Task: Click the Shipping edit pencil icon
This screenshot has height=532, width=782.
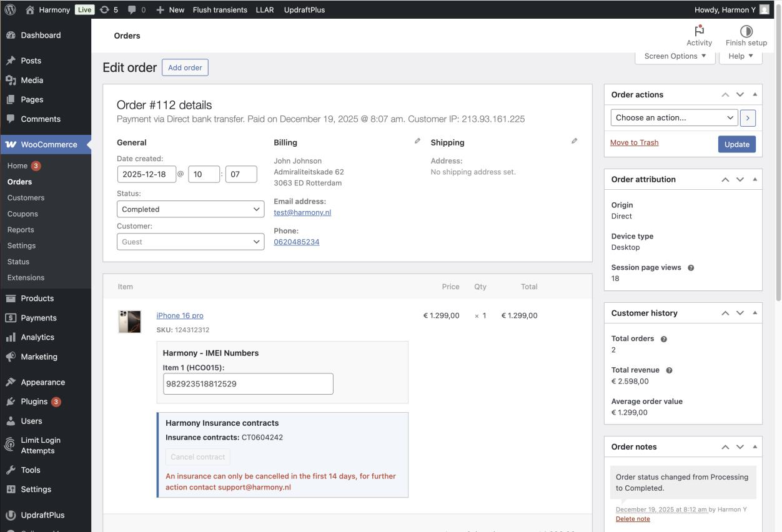Action: (574, 141)
